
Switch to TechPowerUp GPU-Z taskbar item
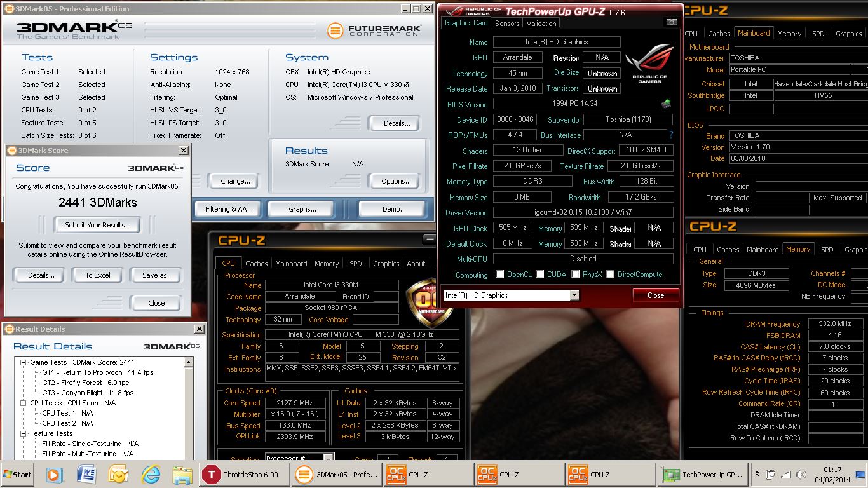pyautogui.click(x=704, y=474)
